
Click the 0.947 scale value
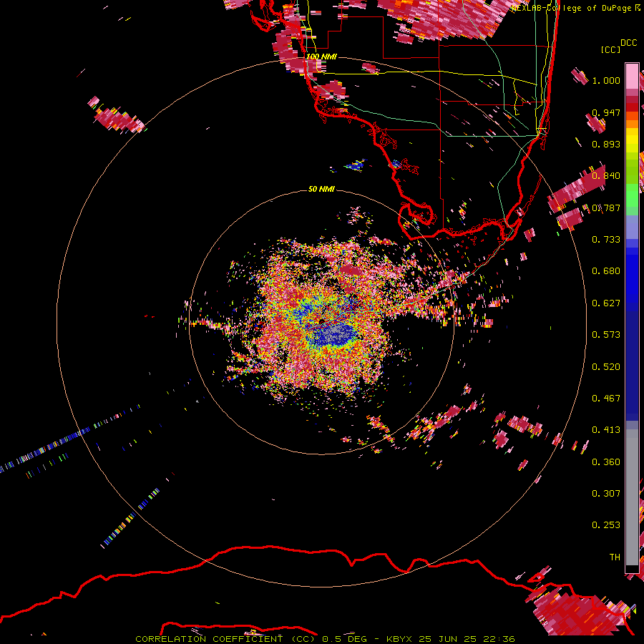tap(606, 112)
